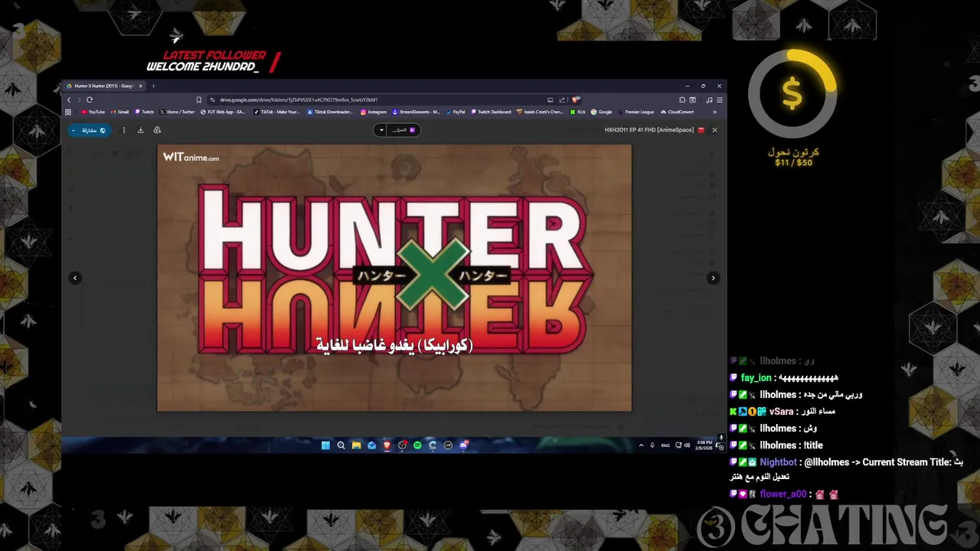
Task: Bookmark this page with bookmark icon
Action: pyautogui.click(x=199, y=99)
